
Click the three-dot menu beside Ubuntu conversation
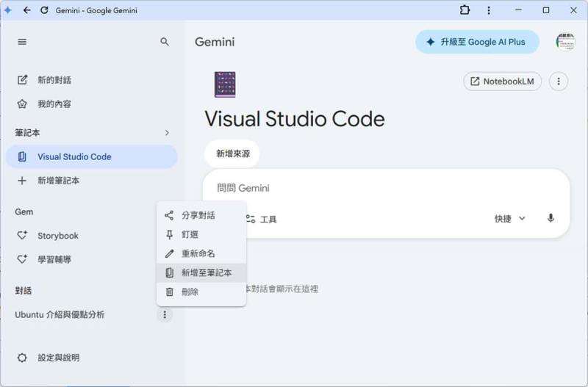(x=164, y=315)
